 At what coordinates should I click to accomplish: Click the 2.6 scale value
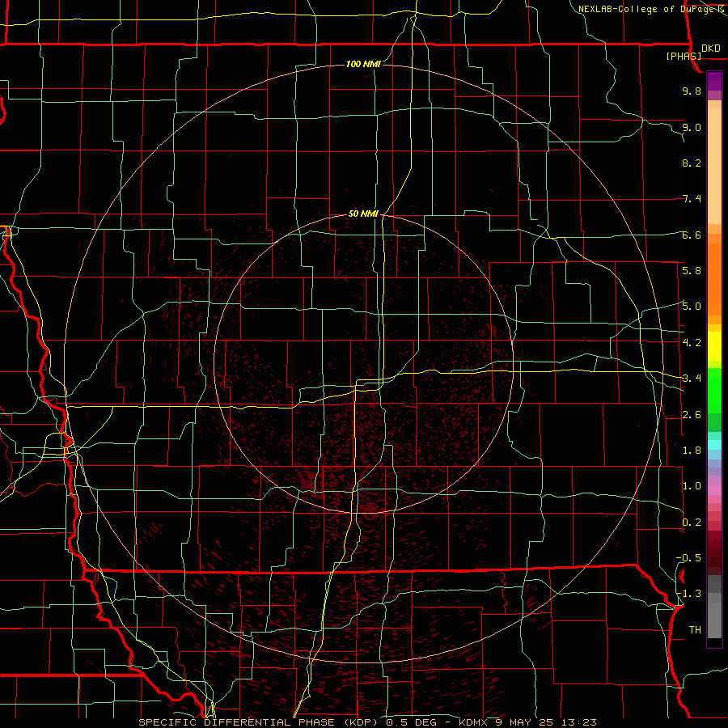[692, 415]
